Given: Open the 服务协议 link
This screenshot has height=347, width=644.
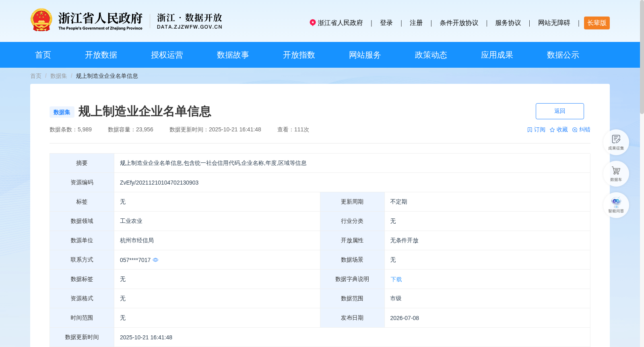Looking at the screenshot, I should click(508, 23).
